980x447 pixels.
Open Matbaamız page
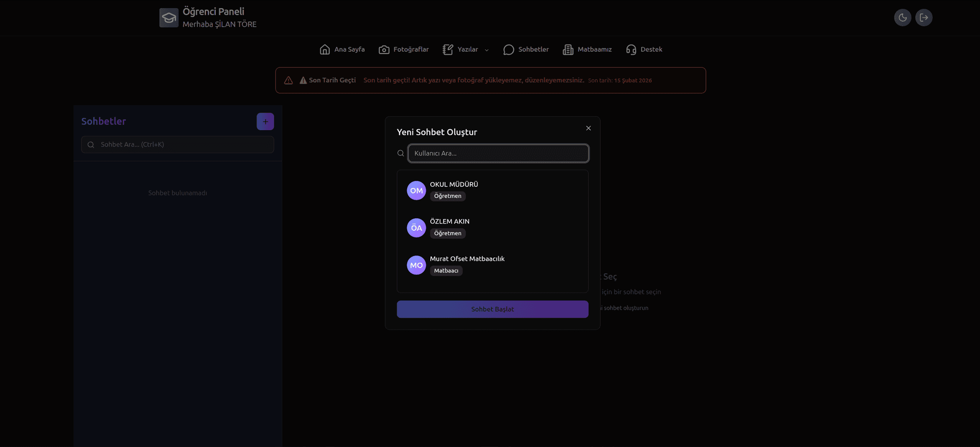587,49
